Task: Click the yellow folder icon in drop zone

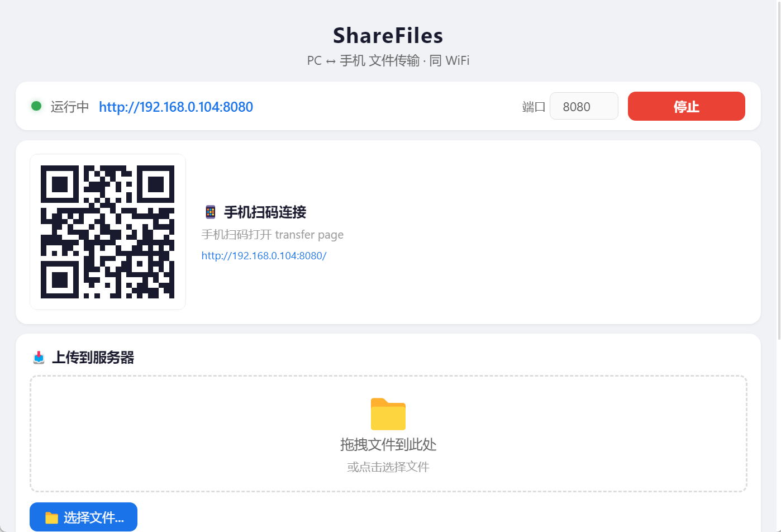Action: pos(388,414)
